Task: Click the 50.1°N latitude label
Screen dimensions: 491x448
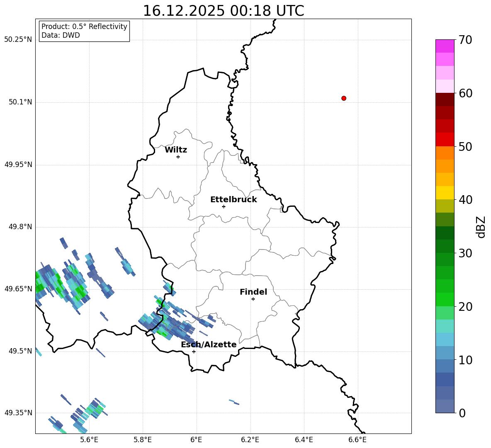Action: click(x=20, y=102)
